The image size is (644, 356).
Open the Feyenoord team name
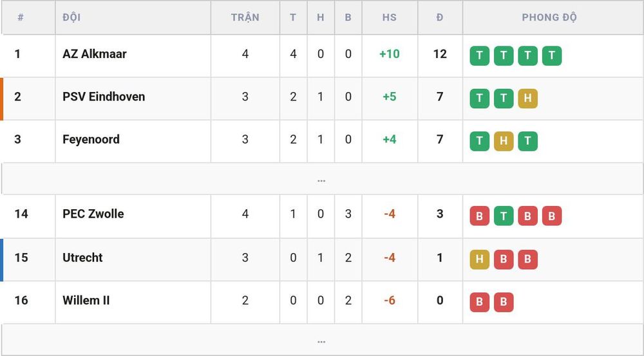91,140
